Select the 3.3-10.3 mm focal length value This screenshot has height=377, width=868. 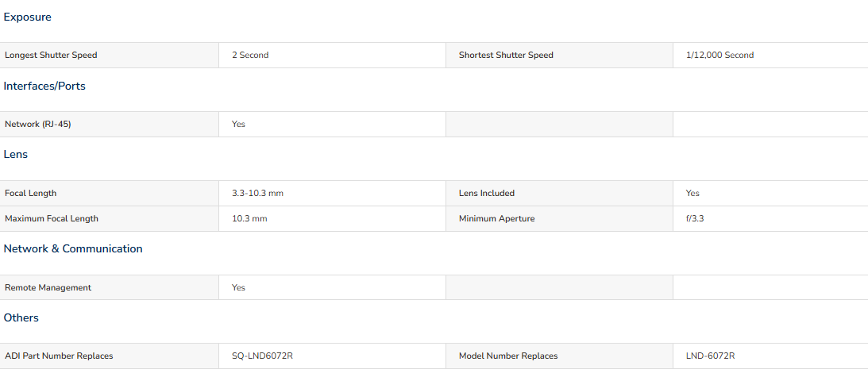click(258, 193)
